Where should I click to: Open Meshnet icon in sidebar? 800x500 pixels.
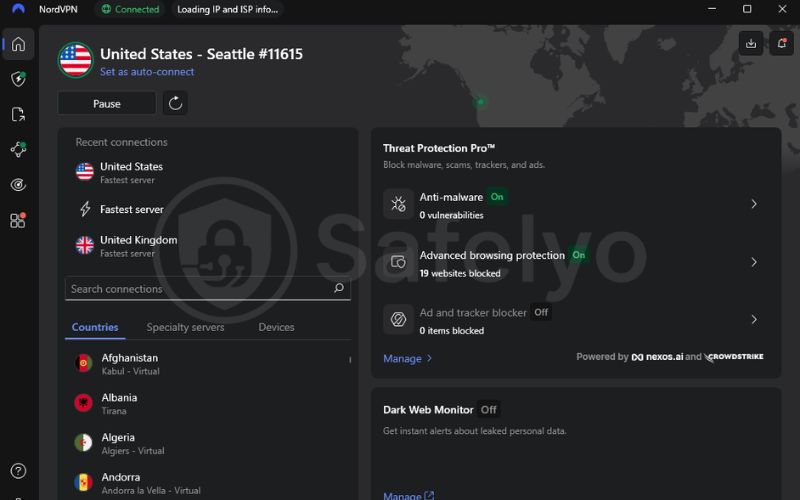18,149
